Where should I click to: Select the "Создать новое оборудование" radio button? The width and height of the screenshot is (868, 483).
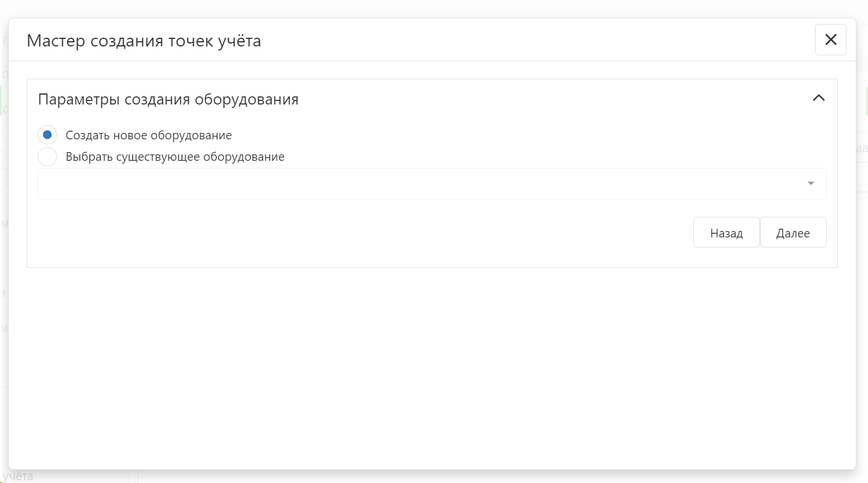click(47, 135)
